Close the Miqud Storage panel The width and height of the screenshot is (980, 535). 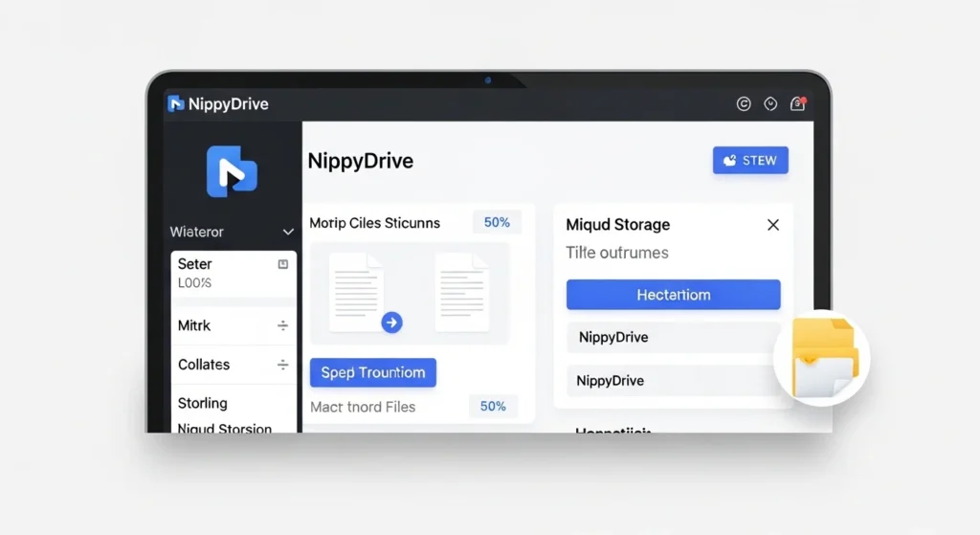point(773,225)
